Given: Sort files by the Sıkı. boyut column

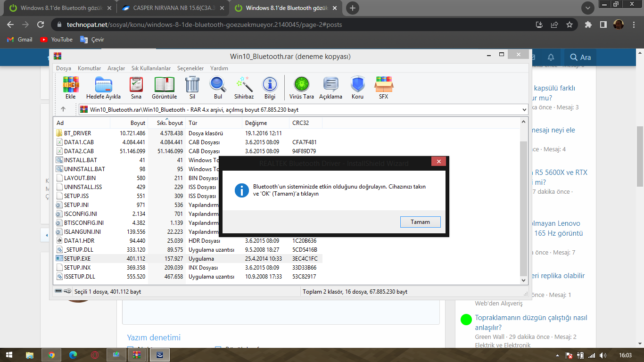Looking at the screenshot, I should coord(166,123).
